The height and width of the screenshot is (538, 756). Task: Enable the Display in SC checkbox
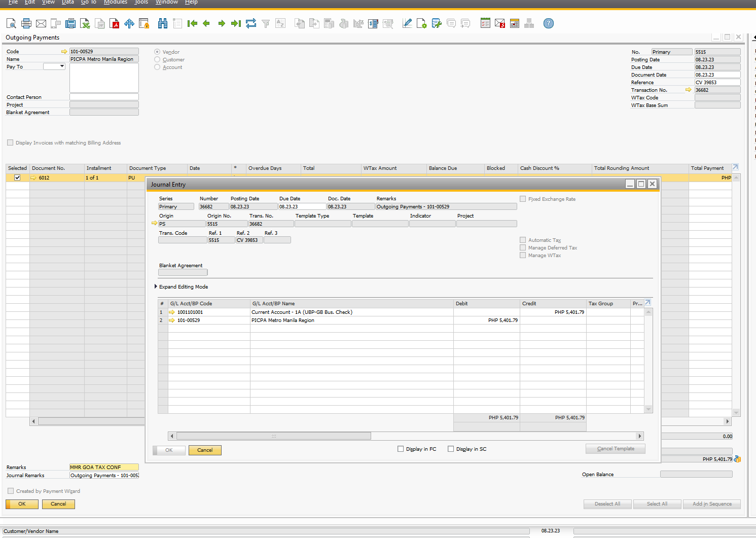click(451, 449)
